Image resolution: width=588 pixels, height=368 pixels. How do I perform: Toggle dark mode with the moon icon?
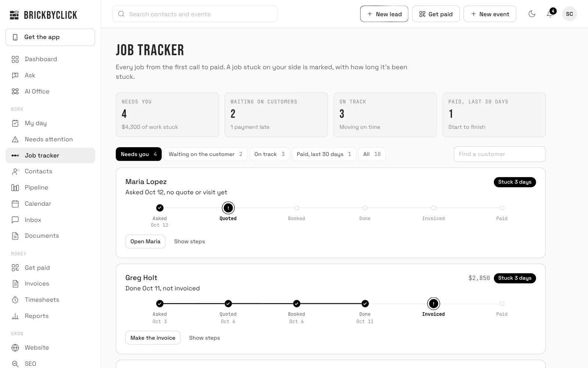(532, 14)
